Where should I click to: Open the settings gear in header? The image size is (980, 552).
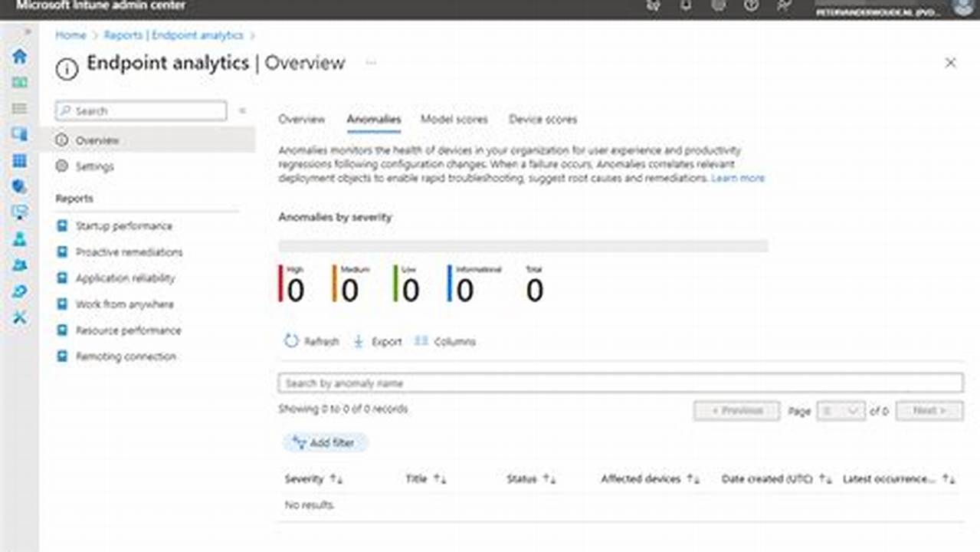[719, 5]
